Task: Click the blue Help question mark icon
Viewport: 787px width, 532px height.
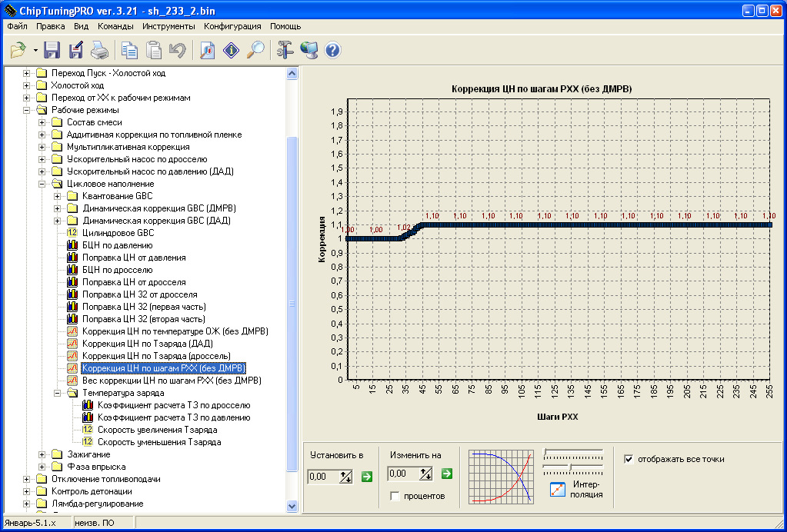Action: pos(333,51)
